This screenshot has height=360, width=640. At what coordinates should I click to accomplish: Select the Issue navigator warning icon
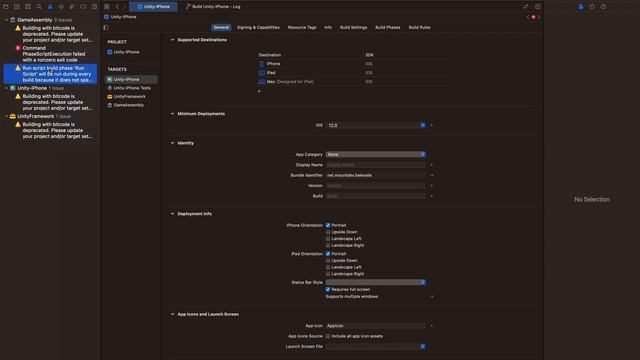click(x=50, y=7)
